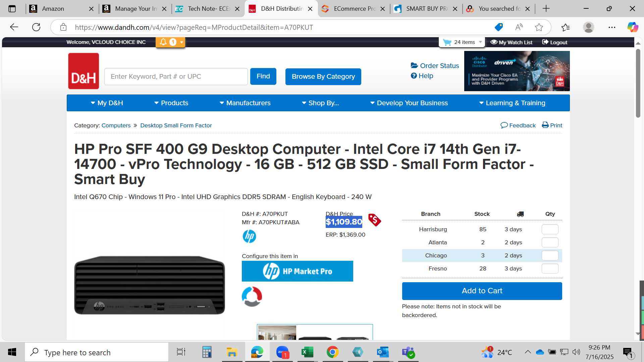Click the Help link

pyautogui.click(x=422, y=76)
